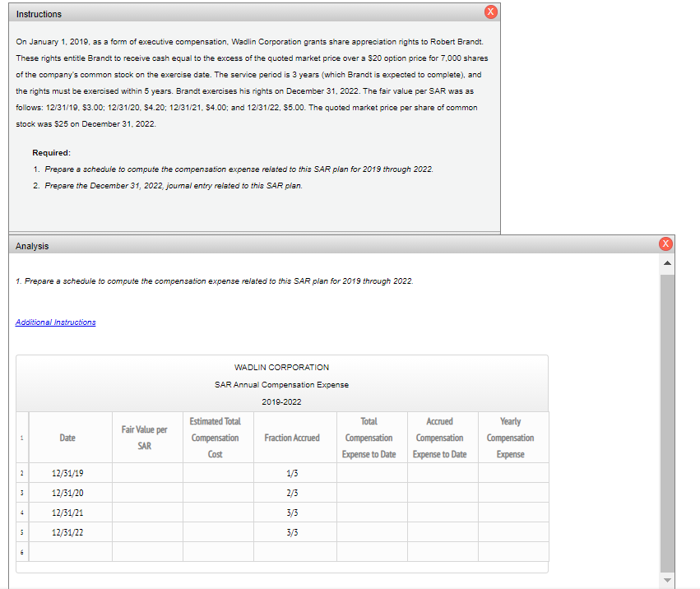This screenshot has width=700, height=589.
Task: Click the WADLIN CORPORATION table title
Action: pos(281,367)
